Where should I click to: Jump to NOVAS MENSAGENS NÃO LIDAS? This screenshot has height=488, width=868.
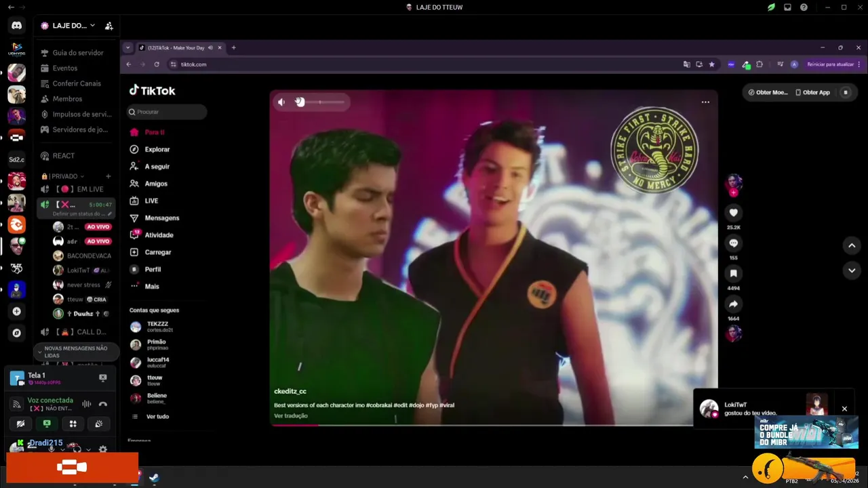pos(76,352)
